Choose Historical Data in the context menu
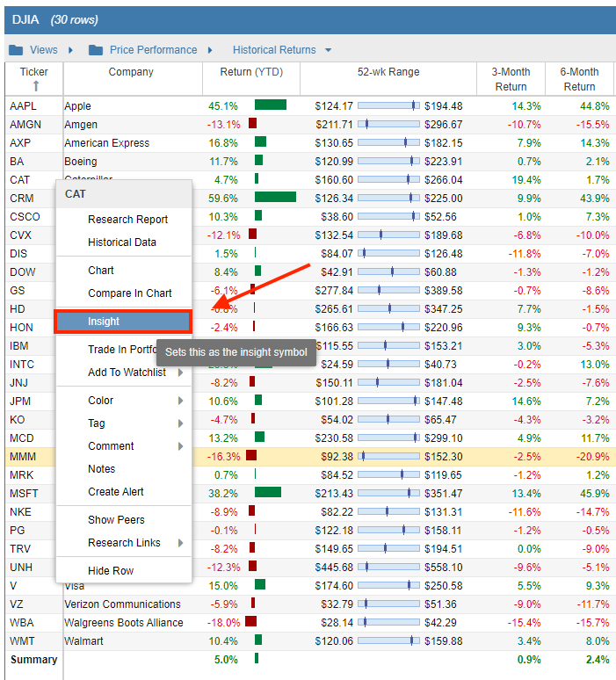The image size is (616, 680). [x=122, y=242]
